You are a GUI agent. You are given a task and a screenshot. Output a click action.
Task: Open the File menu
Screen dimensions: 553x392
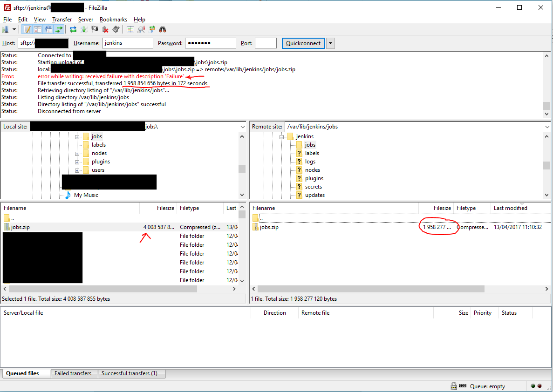[7, 20]
